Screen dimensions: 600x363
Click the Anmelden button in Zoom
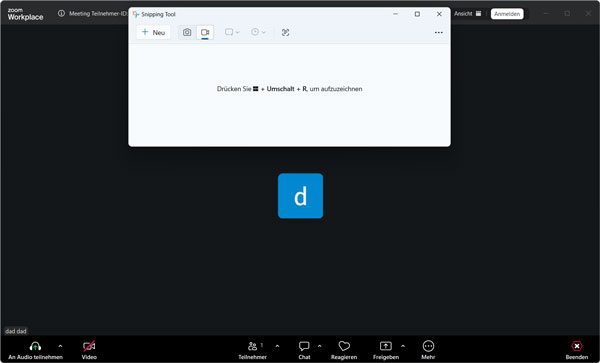507,14
